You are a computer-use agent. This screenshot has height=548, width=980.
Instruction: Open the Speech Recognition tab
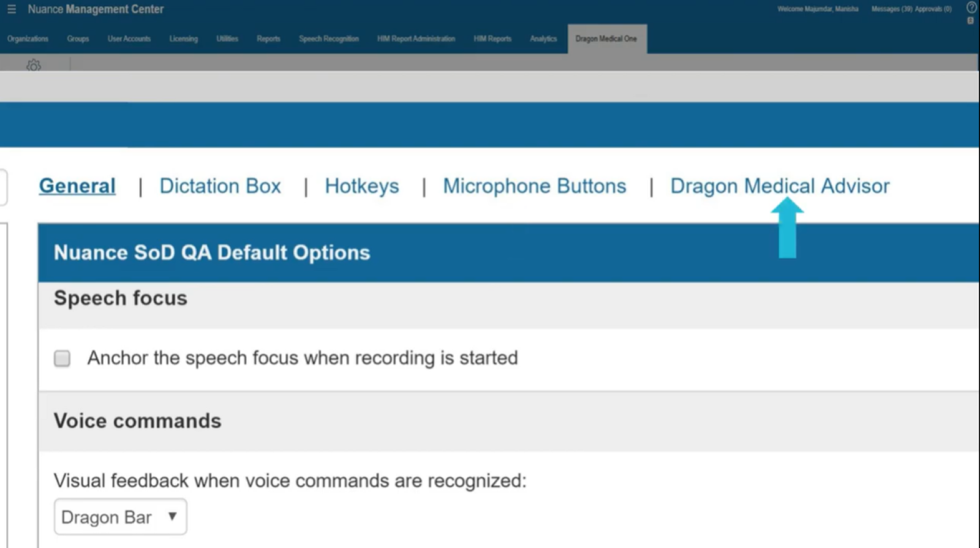[329, 39]
